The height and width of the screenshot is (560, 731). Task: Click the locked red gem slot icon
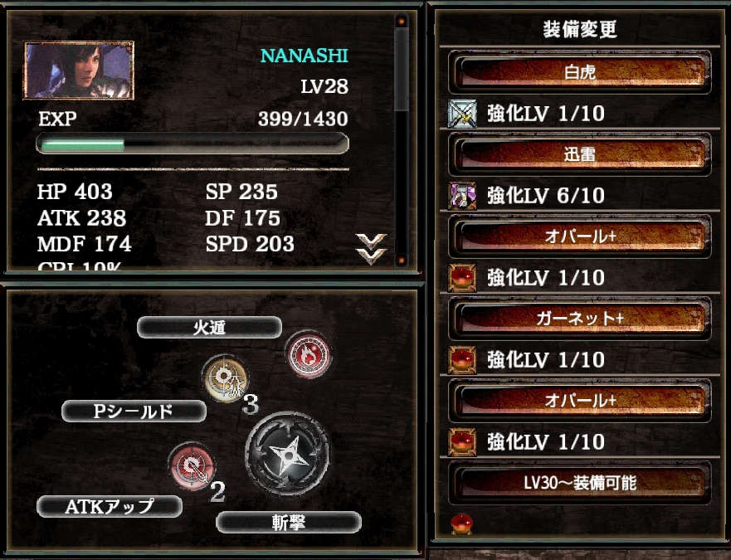(x=462, y=523)
